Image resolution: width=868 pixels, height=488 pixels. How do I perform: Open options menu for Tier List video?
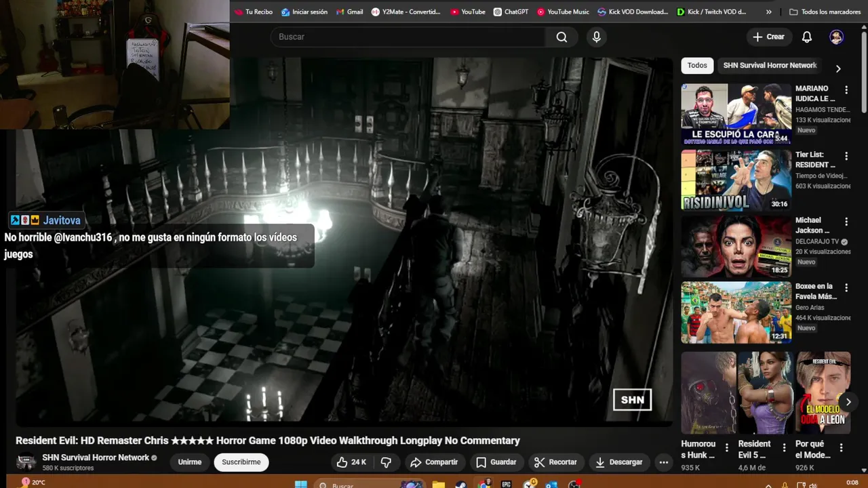point(846,156)
